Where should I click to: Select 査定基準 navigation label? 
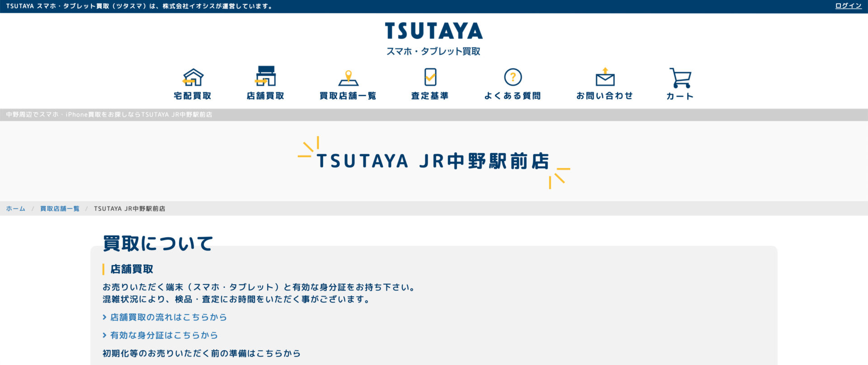(x=430, y=96)
